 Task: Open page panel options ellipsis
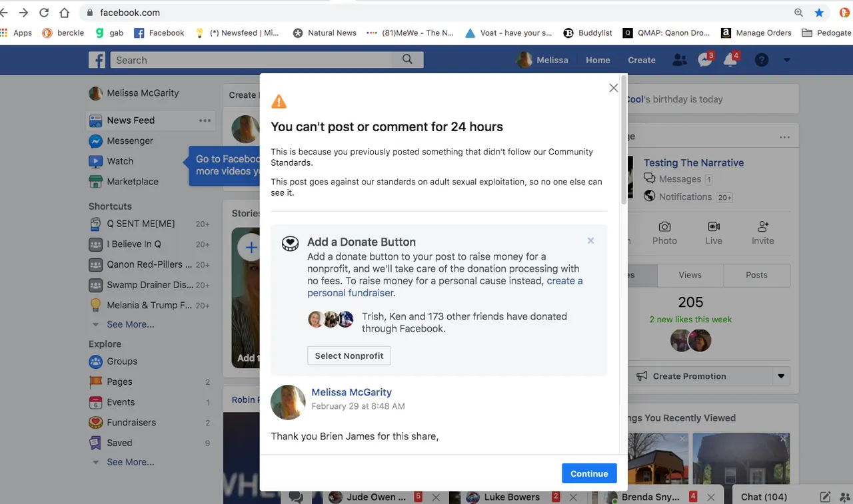click(x=784, y=137)
